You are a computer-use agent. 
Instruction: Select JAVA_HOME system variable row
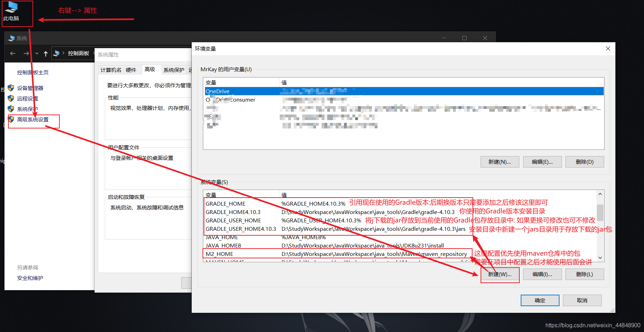400,237
